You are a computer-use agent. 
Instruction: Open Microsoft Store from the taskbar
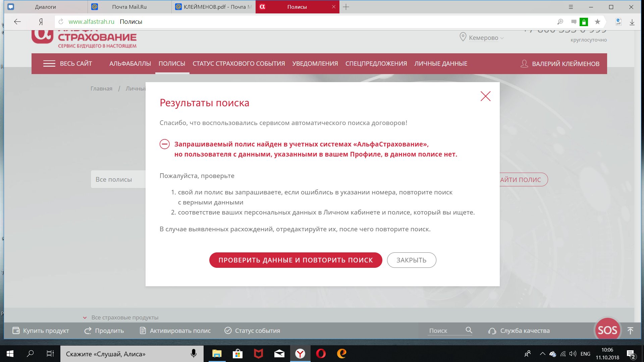click(x=237, y=354)
